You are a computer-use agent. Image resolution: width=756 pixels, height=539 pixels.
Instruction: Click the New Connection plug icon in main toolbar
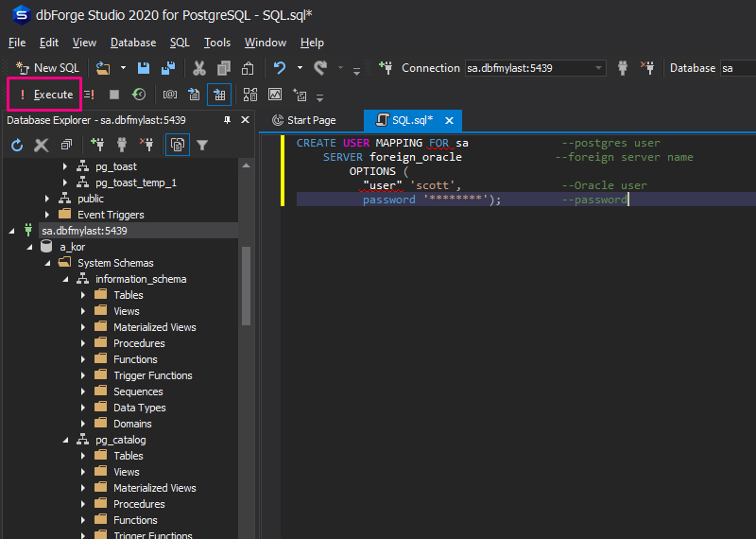(386, 68)
